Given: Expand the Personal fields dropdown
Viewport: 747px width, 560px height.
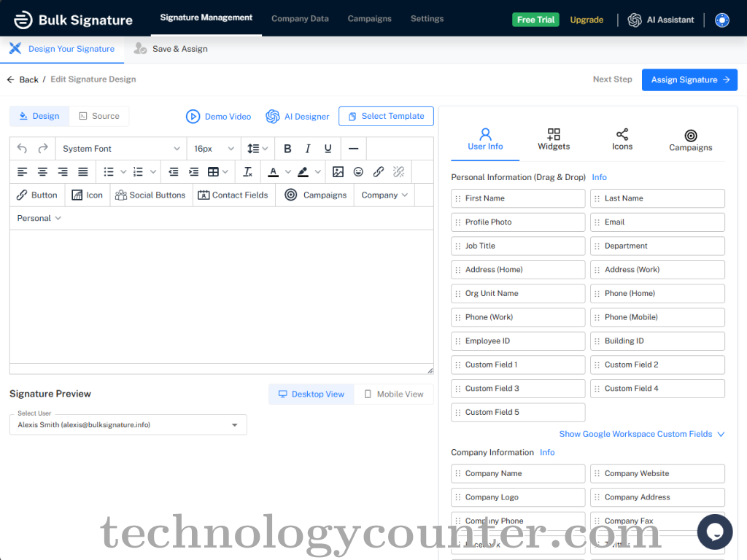Looking at the screenshot, I should (x=39, y=218).
